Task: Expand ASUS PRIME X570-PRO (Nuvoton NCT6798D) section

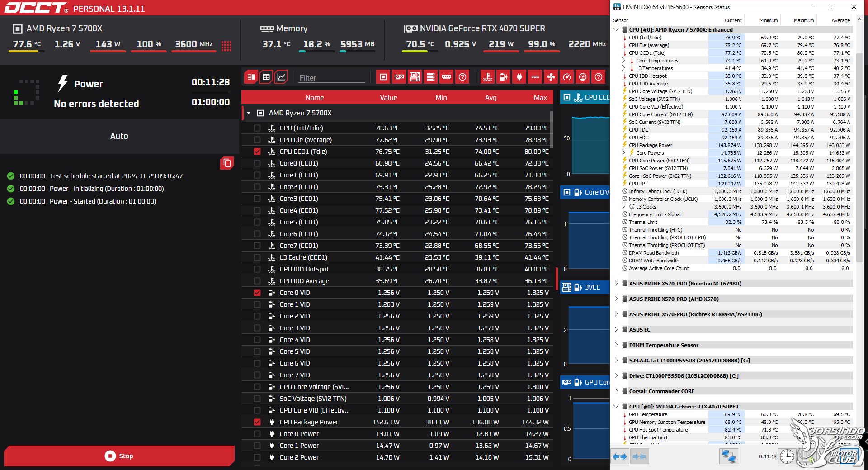Action: click(616, 284)
